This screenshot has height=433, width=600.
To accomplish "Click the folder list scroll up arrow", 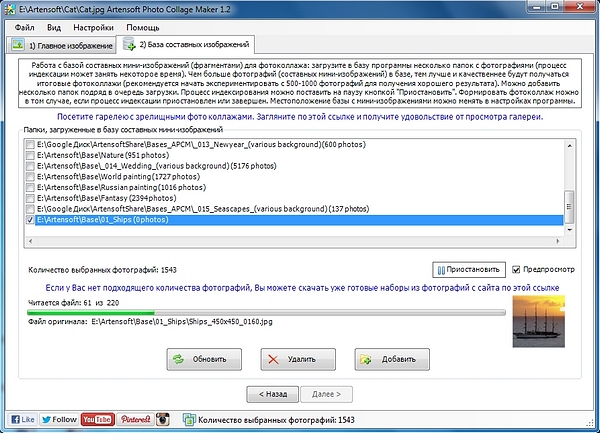I will click(569, 146).
